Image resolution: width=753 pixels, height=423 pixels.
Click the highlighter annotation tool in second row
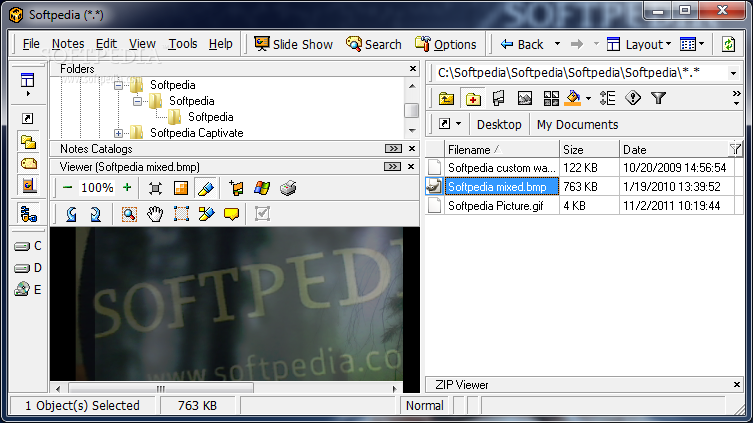pyautogui.click(x=206, y=214)
